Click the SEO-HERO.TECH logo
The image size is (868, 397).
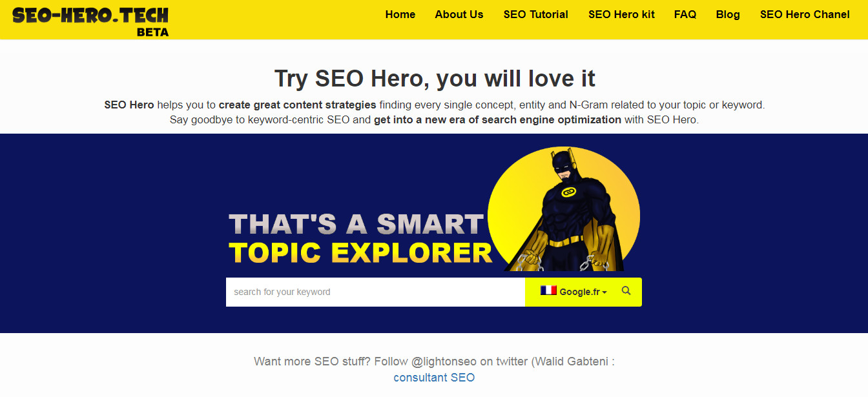(x=90, y=15)
